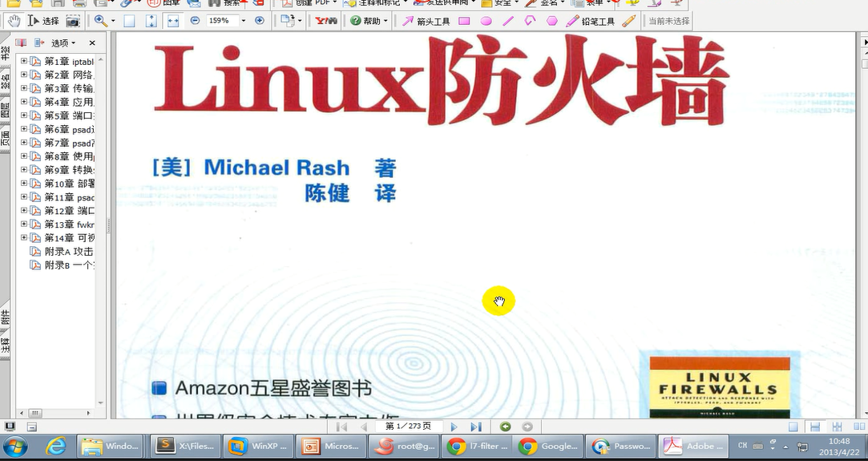Switch to continuous facing layout
The width and height of the screenshot is (868, 461).
837,427
